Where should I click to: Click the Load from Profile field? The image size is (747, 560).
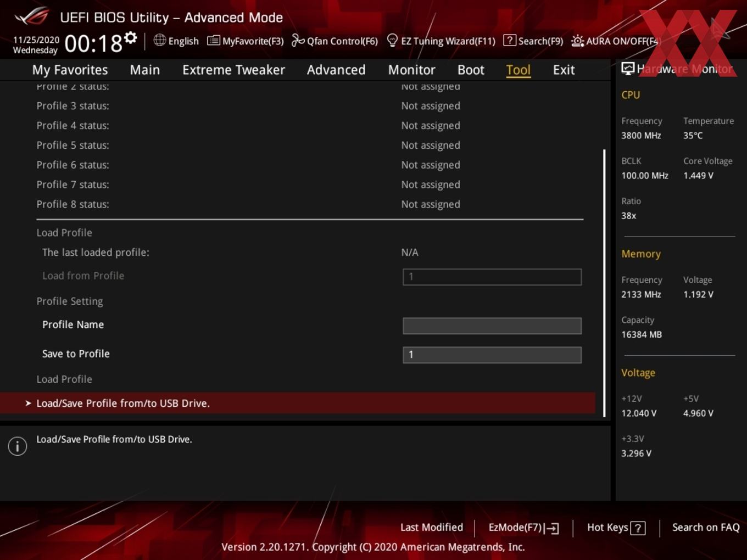[x=492, y=277]
